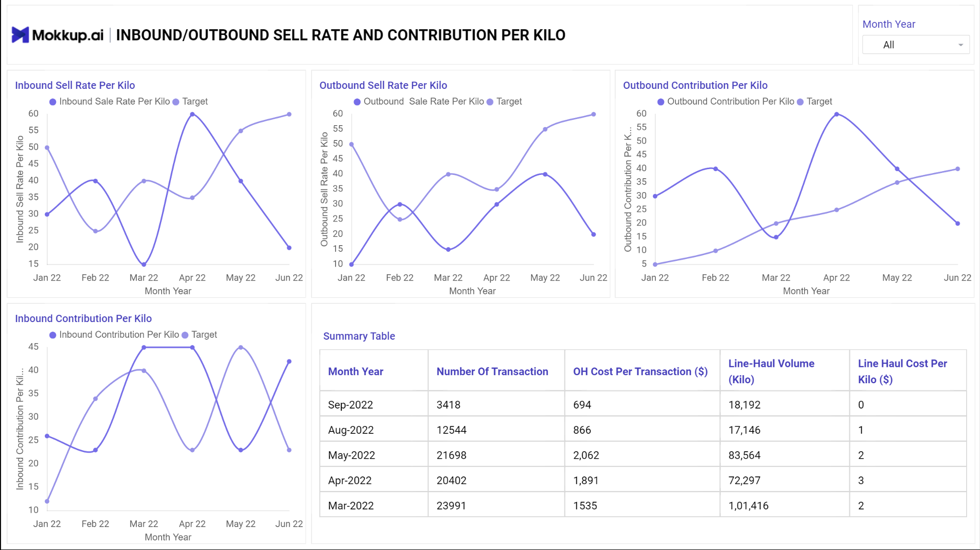Sort by Month Year column header
This screenshot has height=550, width=980.
pos(356,371)
